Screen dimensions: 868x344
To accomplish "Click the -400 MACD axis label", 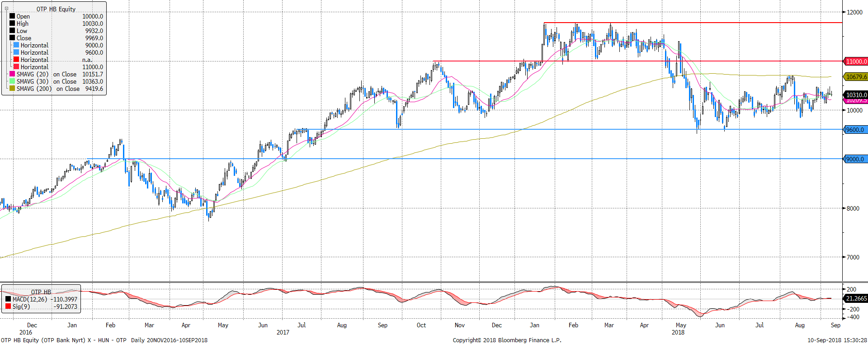I will point(853,317).
